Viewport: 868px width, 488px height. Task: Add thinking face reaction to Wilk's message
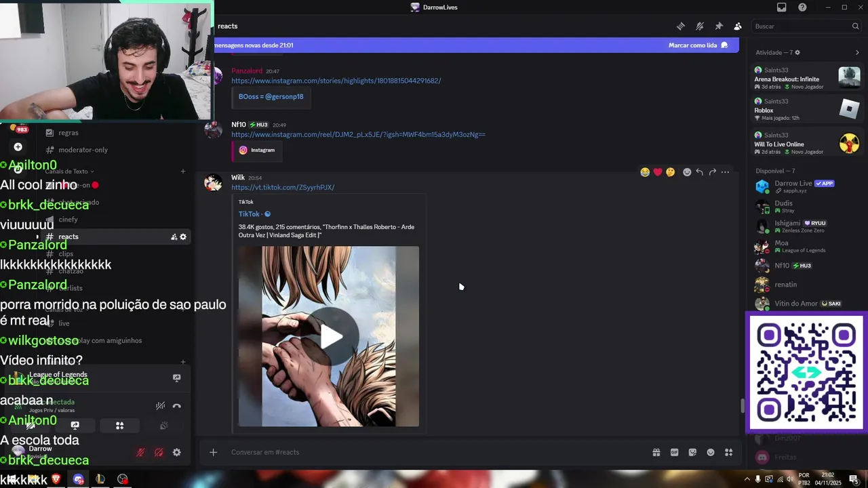[x=671, y=172]
